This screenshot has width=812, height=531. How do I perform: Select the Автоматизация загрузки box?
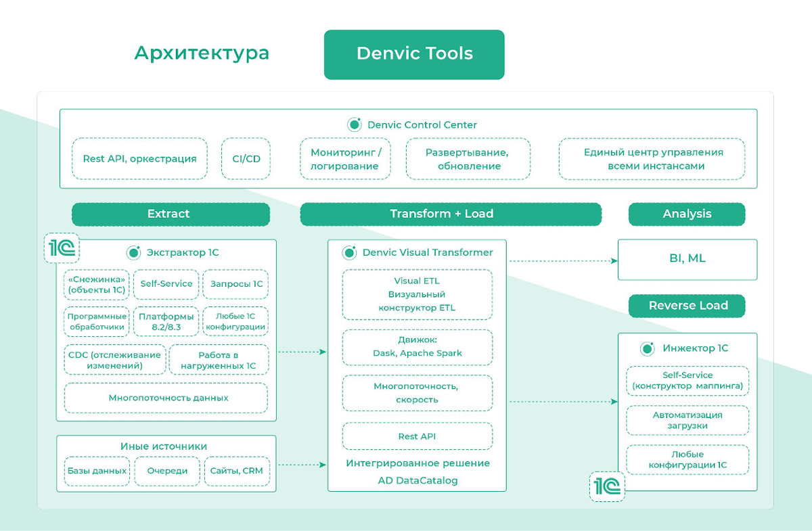687,420
